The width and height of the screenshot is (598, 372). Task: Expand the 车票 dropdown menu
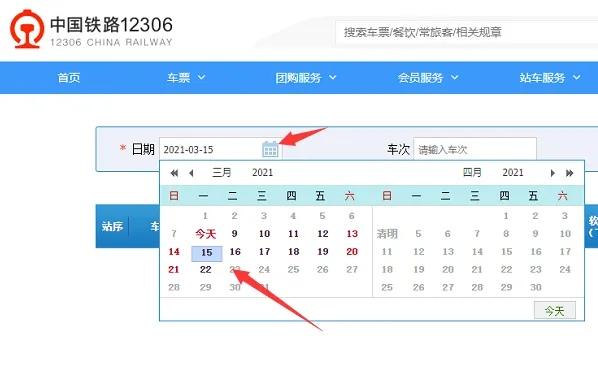(x=186, y=78)
